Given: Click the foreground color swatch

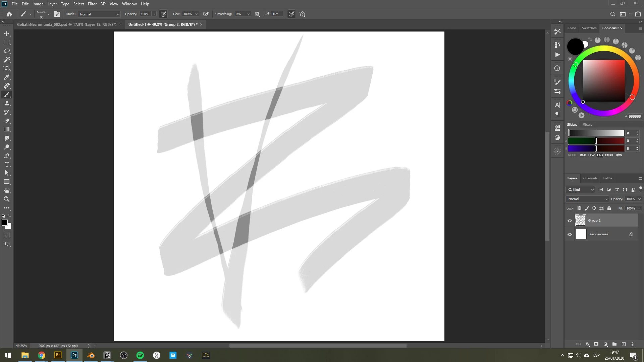Looking at the screenshot, I should click(x=5, y=223).
